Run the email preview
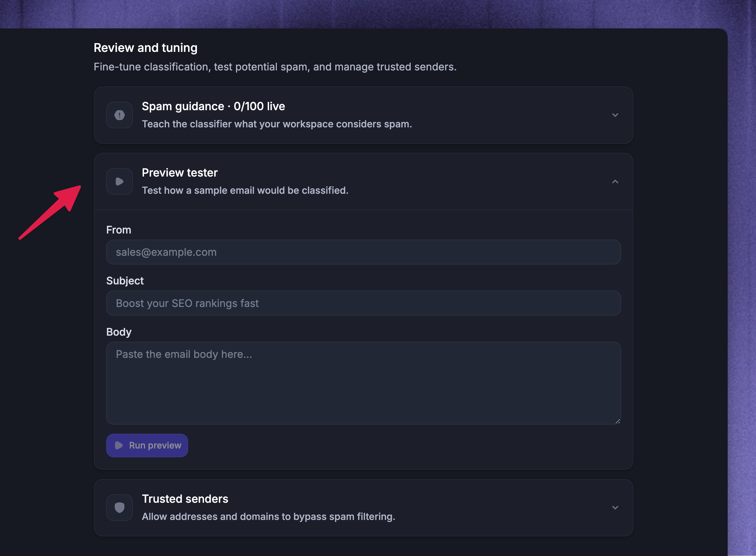This screenshot has width=756, height=556. point(147,445)
